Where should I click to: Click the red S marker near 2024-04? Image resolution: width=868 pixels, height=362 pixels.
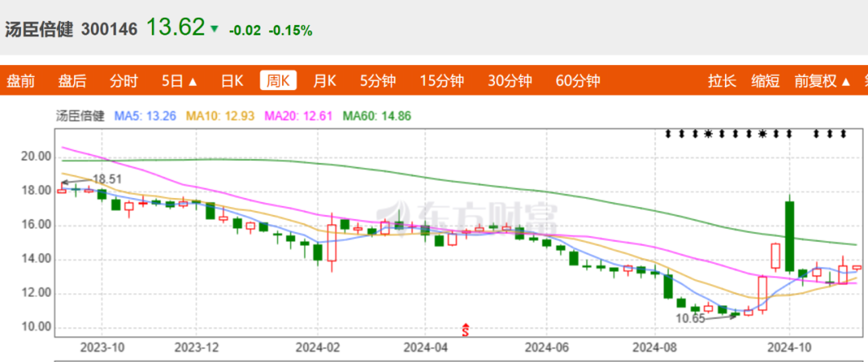(465, 328)
